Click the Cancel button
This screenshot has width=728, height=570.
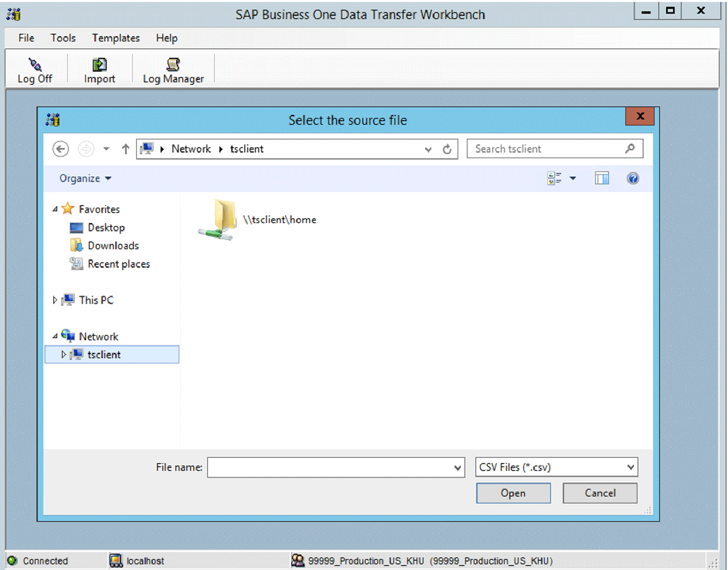click(x=600, y=493)
